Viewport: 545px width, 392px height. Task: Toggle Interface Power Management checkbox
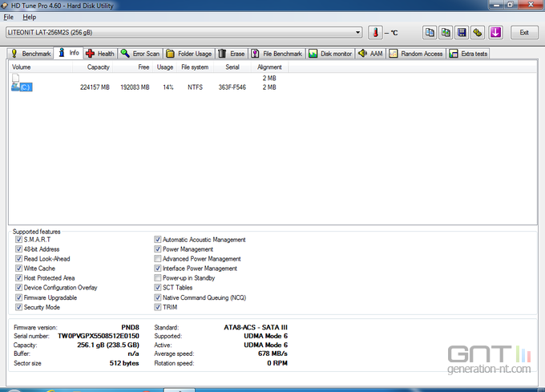click(158, 269)
